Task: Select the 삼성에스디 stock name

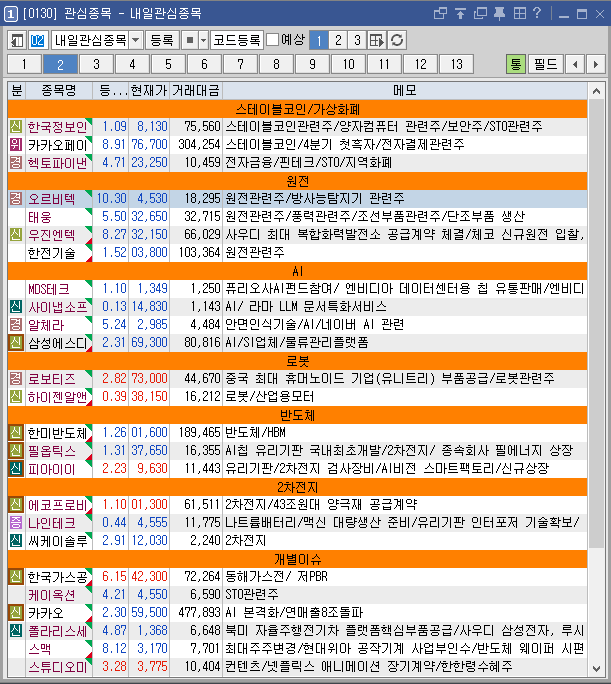Action: click(58, 343)
